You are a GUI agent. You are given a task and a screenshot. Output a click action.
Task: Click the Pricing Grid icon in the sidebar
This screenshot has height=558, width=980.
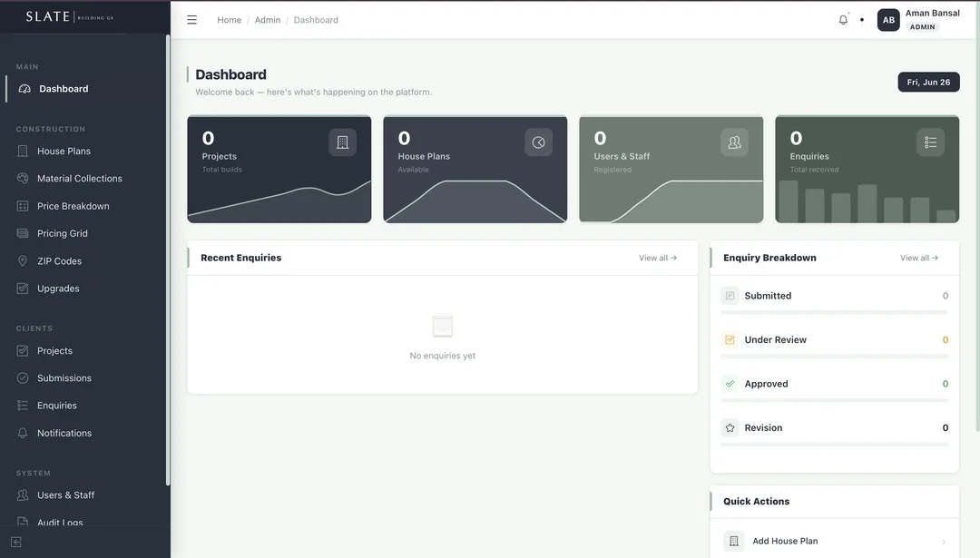point(23,233)
